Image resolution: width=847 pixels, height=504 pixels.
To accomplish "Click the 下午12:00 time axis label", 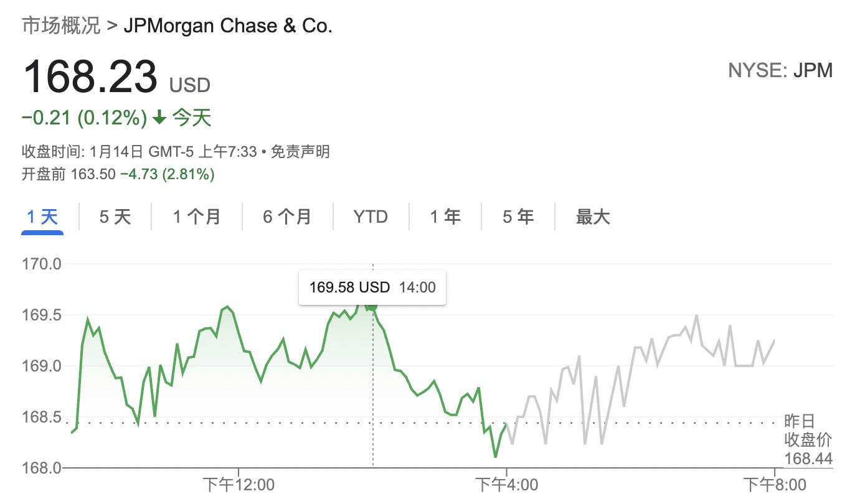I will (239, 485).
